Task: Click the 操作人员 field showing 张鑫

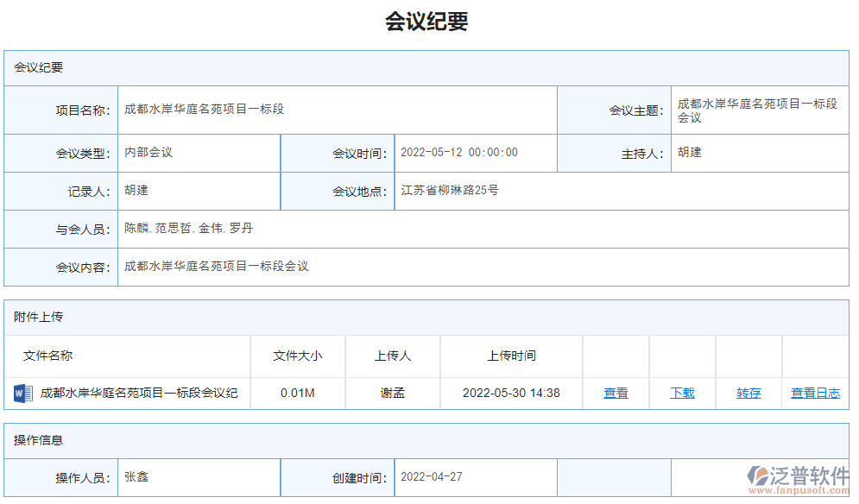Action: [x=199, y=477]
